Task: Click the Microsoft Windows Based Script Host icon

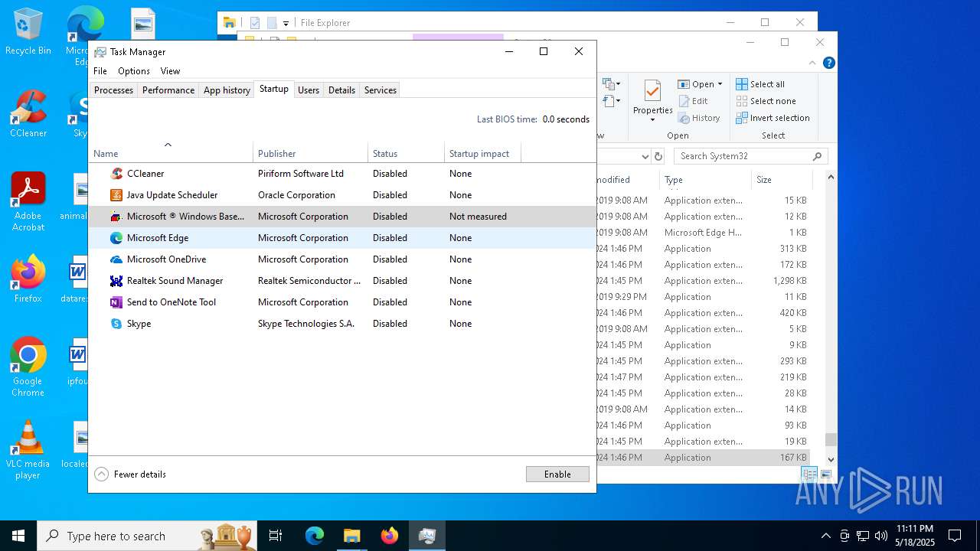Action: [116, 217]
